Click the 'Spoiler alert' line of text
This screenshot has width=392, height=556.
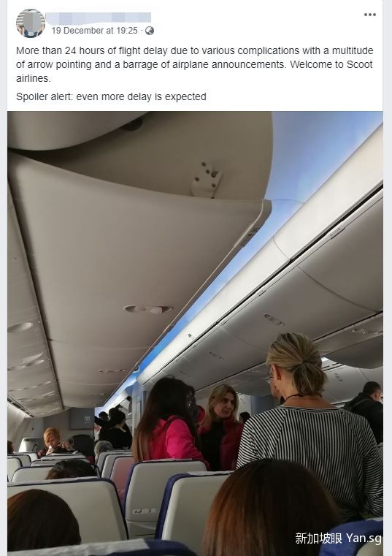(x=111, y=96)
